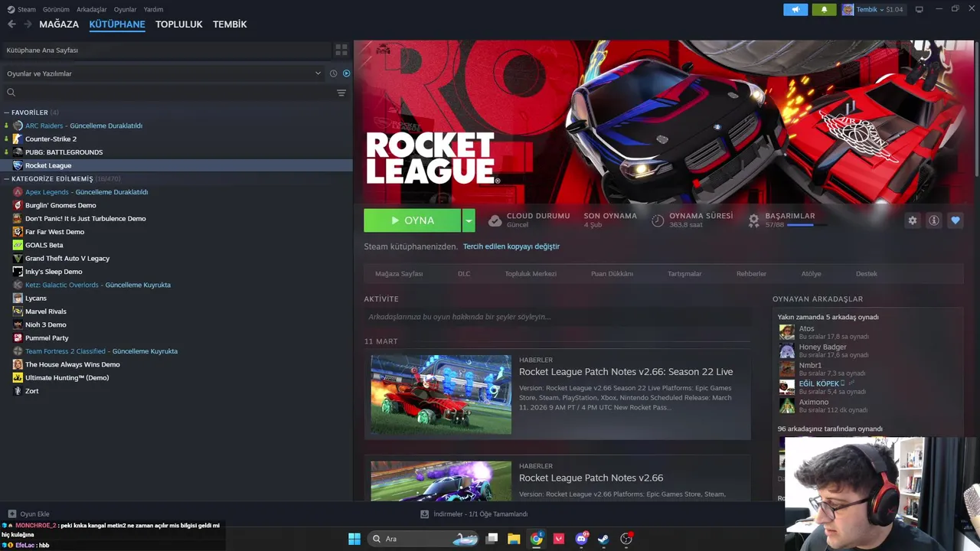The height and width of the screenshot is (551, 980).
Task: Open the play options dropdown arrow
Action: pyautogui.click(x=469, y=220)
